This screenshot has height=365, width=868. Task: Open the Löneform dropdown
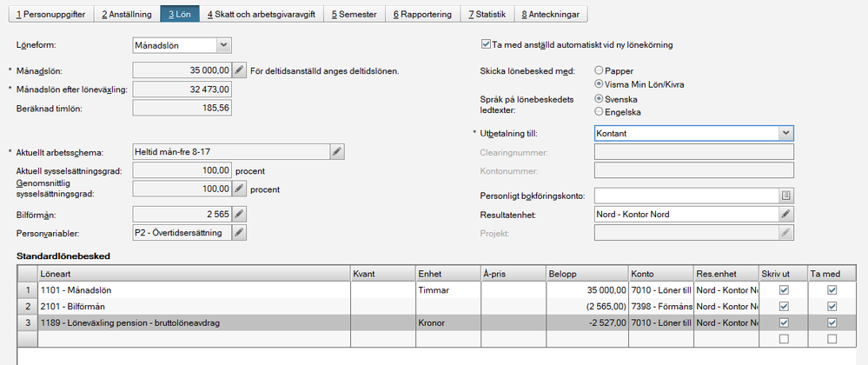coord(223,44)
